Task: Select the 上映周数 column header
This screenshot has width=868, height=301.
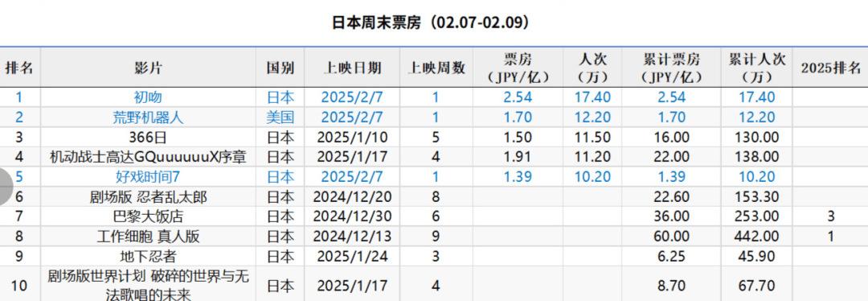Action: click(x=436, y=68)
